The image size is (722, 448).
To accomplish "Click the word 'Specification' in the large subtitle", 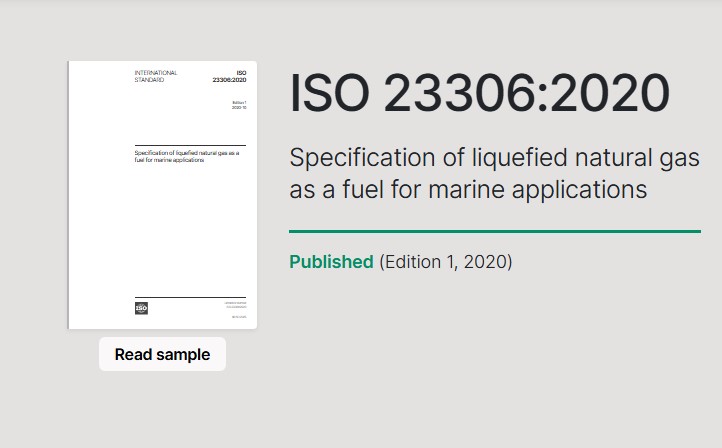I will click(362, 158).
